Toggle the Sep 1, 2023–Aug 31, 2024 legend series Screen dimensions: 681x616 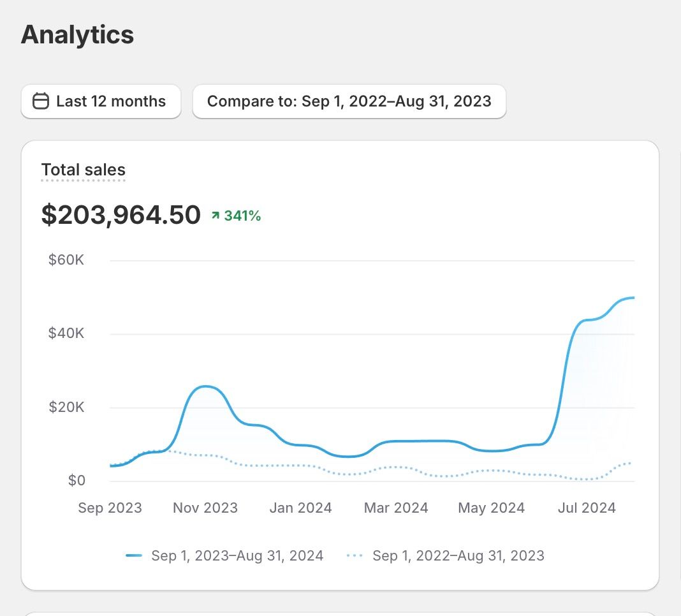[x=237, y=556]
